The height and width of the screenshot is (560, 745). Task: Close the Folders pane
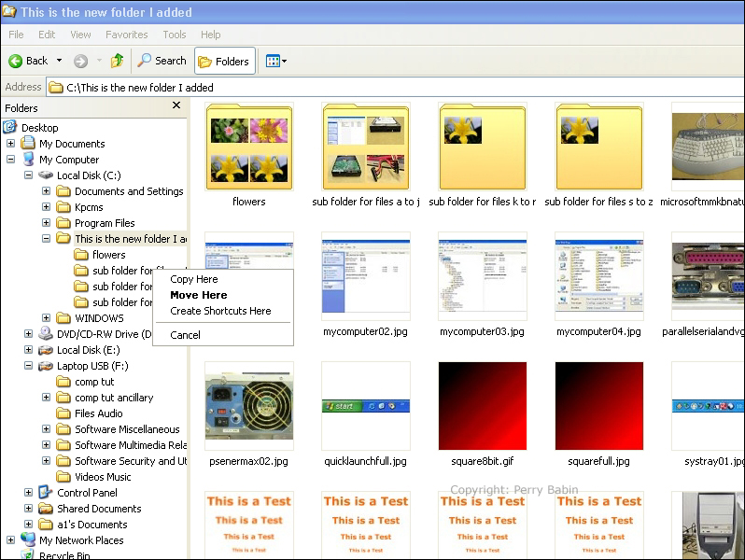pos(176,105)
